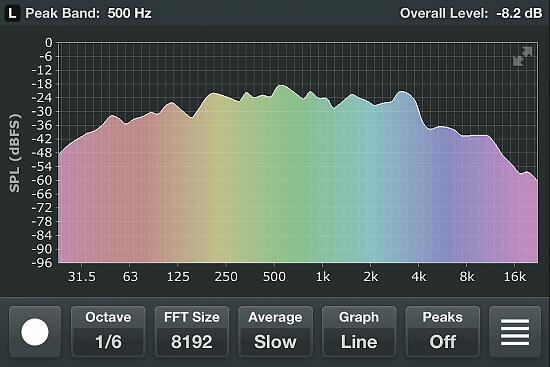Tap the 16k frequency axis label
The width and height of the screenshot is (550, 367).
(515, 276)
